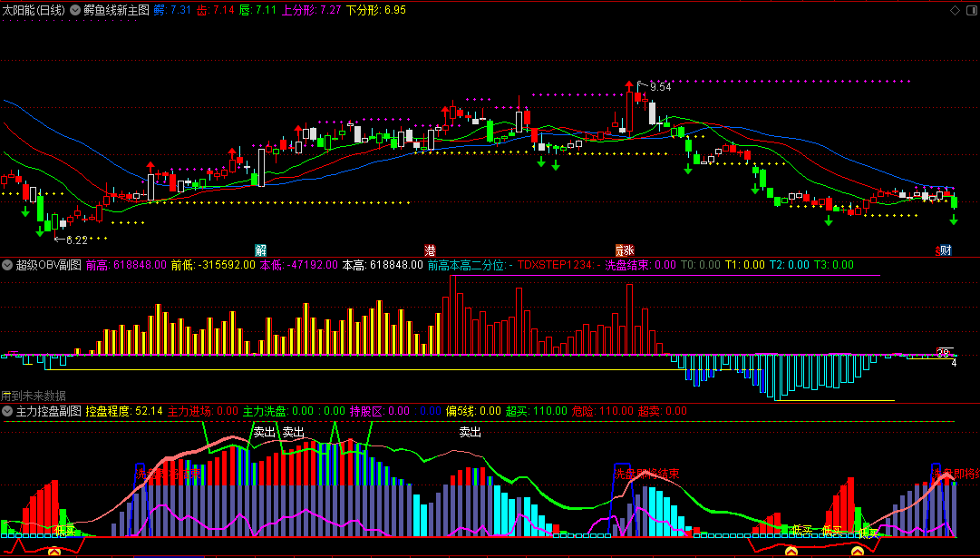The height and width of the screenshot is (558, 980).
Task: Click the 港 event marker icon
Action: [x=430, y=250]
